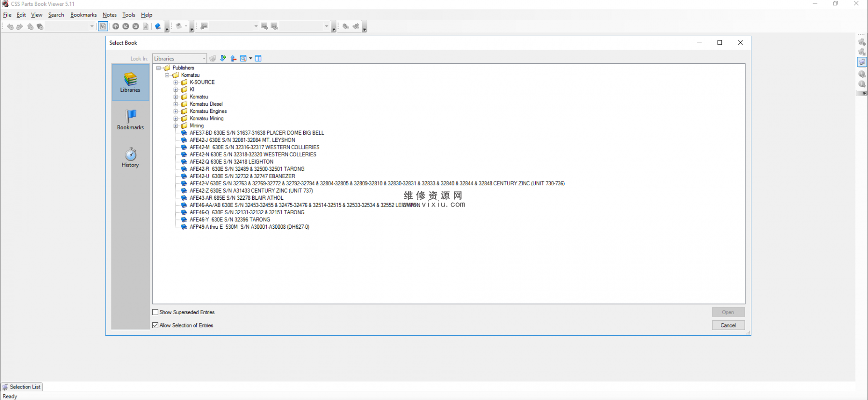The width and height of the screenshot is (868, 400).
Task: Expand the KI folder
Action: [x=176, y=90]
